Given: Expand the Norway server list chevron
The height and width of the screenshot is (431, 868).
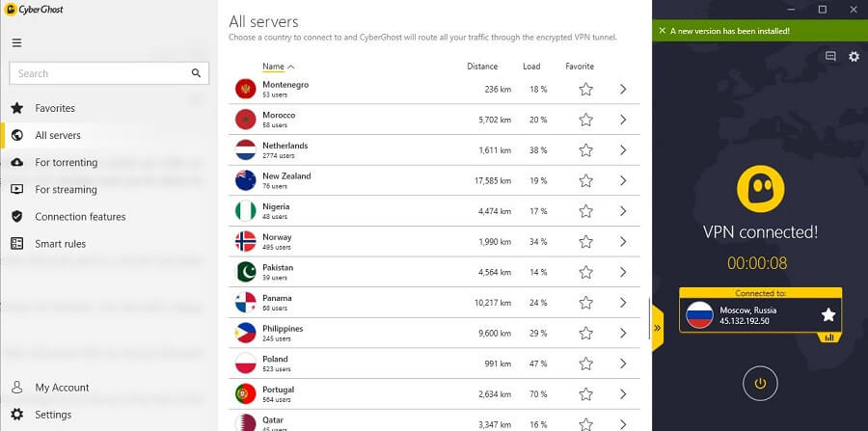Looking at the screenshot, I should [x=623, y=241].
